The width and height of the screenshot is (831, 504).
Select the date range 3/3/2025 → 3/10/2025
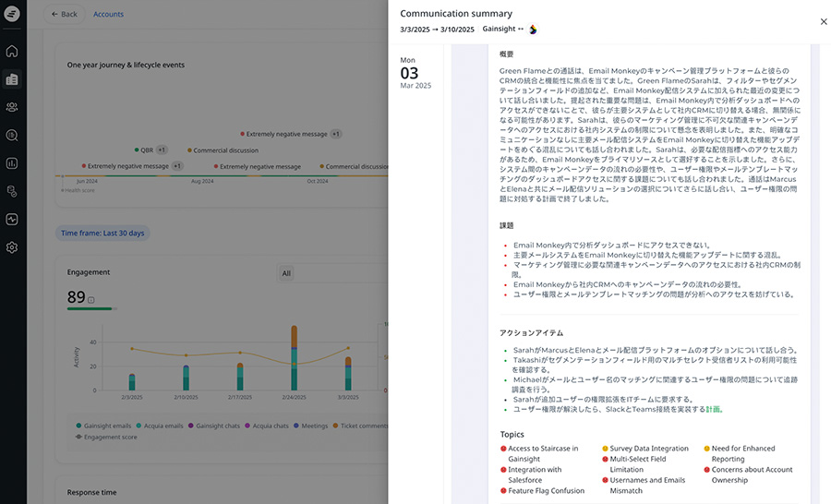coord(437,30)
